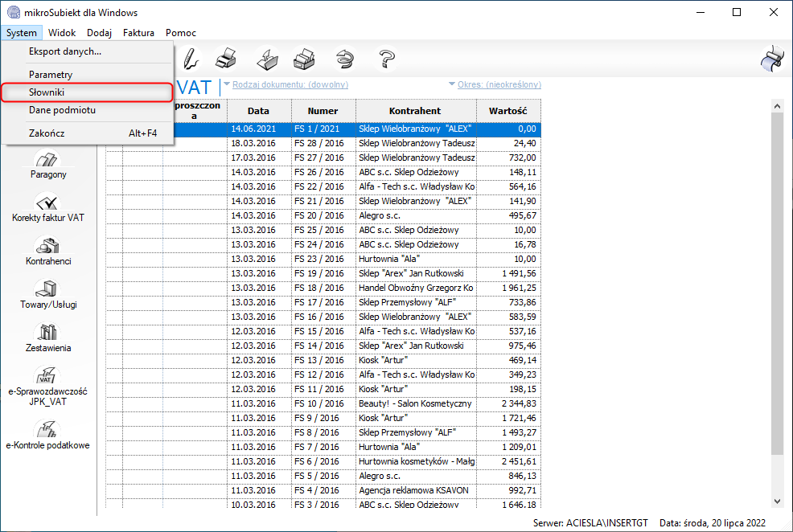793x532 pixels.
Task: Click the pen edit icon in toolbar
Action: (x=191, y=59)
